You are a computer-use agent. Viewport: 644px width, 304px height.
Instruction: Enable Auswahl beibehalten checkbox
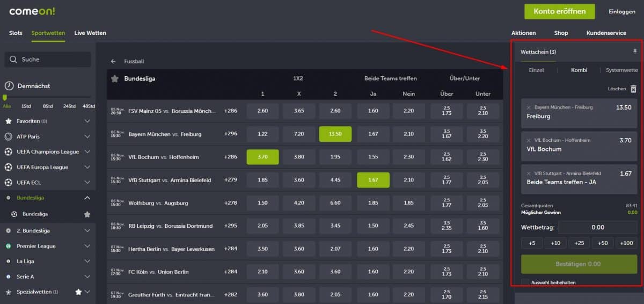525,282
